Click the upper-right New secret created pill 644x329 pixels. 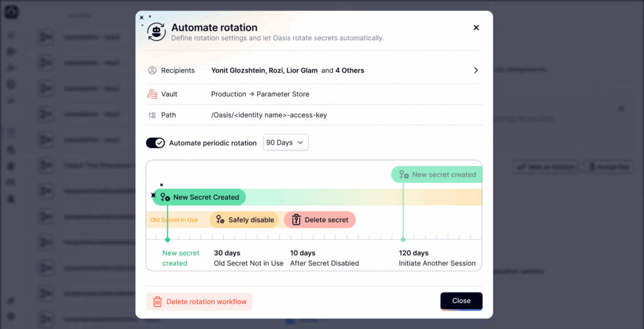click(x=436, y=174)
